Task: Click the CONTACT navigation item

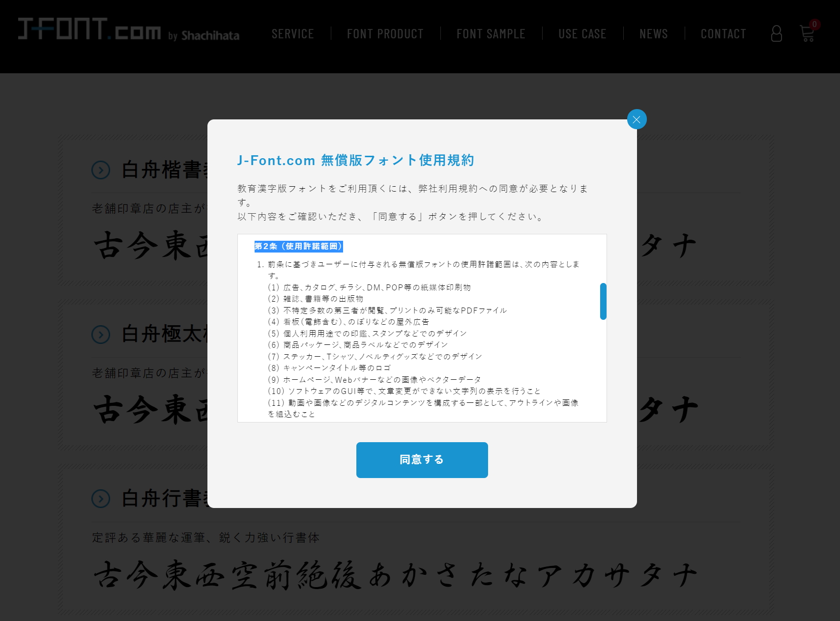Action: point(724,33)
